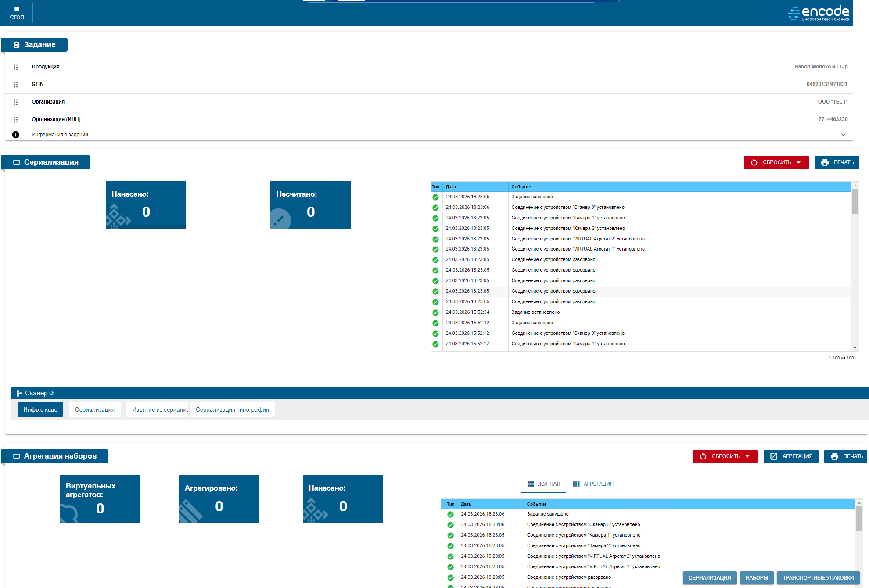The height and width of the screenshot is (588, 869).
Task: Click the Сканер 0 connector icon
Action: 19,393
